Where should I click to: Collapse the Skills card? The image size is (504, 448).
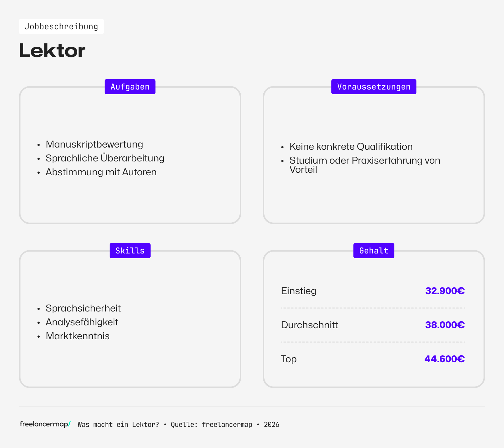point(130,318)
